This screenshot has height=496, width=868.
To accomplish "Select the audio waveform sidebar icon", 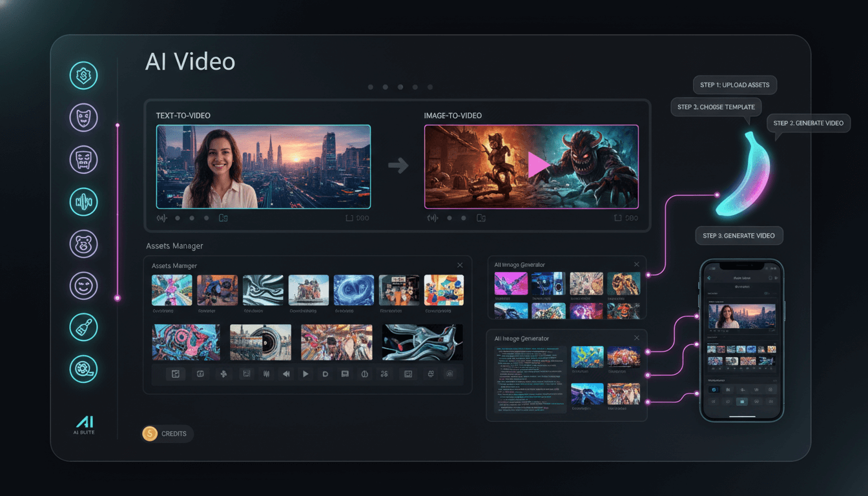I will 83,201.
